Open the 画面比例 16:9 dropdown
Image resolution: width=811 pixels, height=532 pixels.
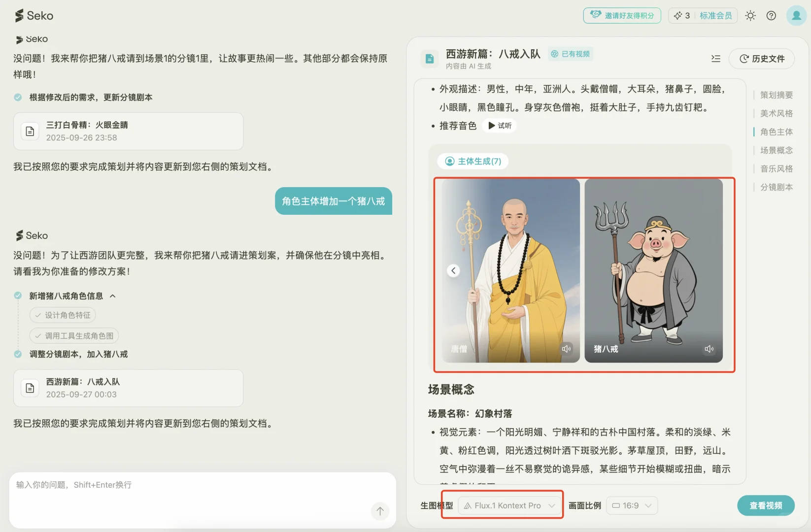(632, 505)
